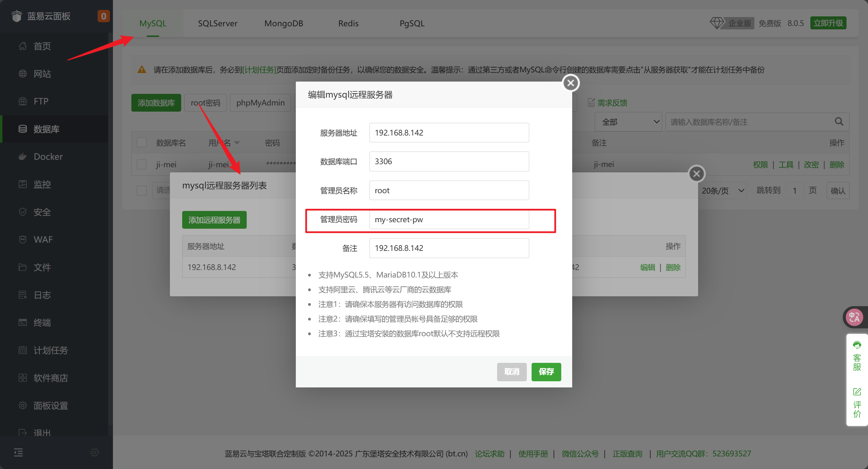Click the search magnifier icon
This screenshot has height=469, width=868.
pyautogui.click(x=839, y=122)
